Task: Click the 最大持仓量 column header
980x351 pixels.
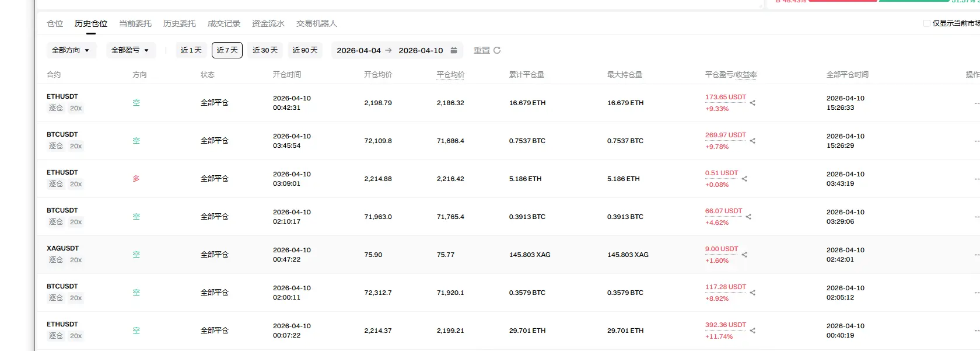Action: tap(625, 75)
